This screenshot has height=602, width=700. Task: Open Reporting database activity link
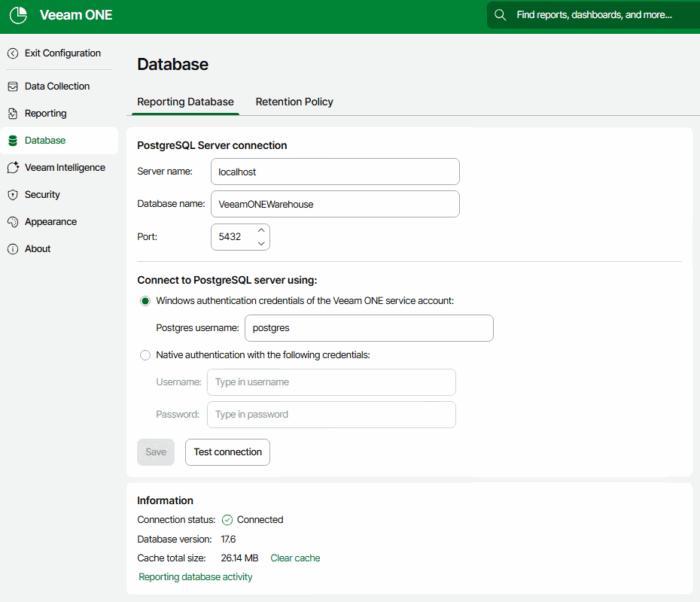point(195,577)
